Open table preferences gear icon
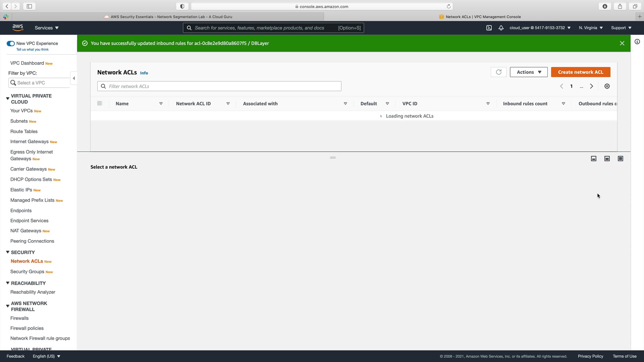Viewport: 644px width, 362px height. 607,86
